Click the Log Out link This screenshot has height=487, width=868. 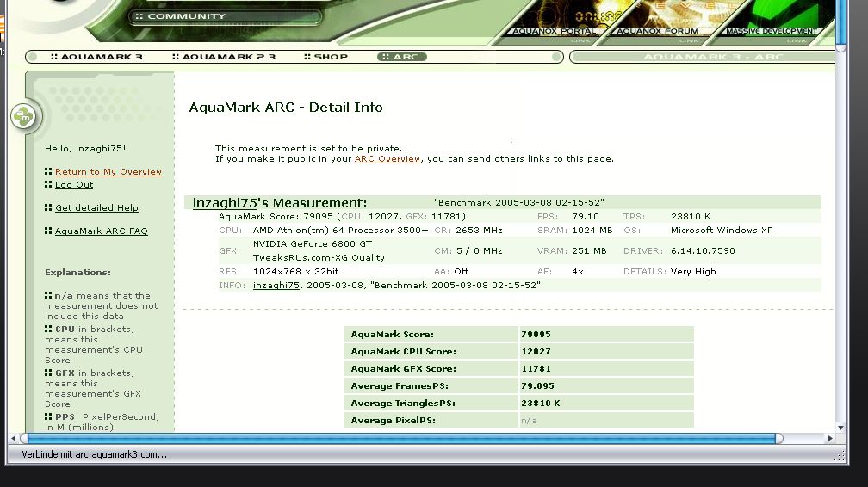pos(74,185)
